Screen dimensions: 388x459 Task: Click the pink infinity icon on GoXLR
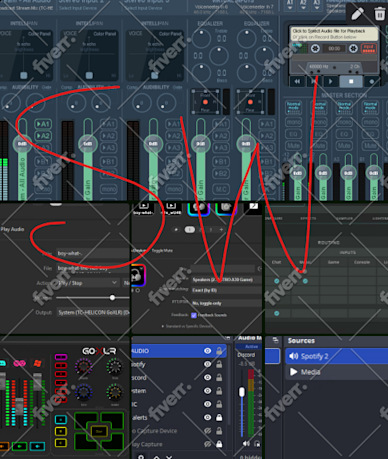[20, 363]
